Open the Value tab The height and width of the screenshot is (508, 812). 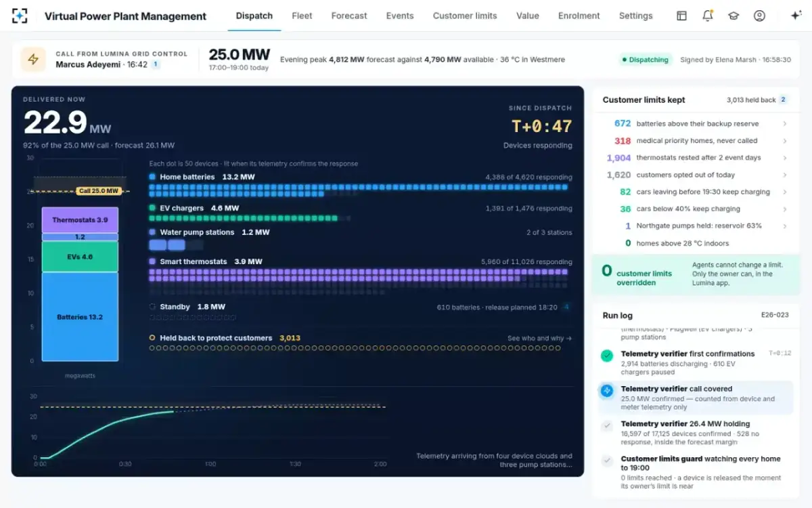(x=527, y=16)
